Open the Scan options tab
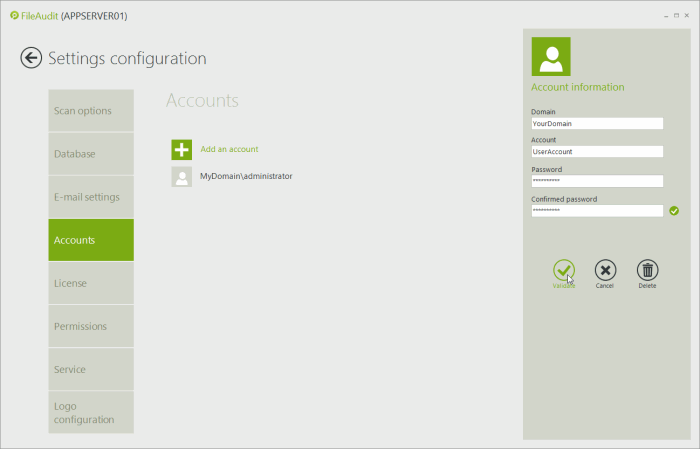 [x=91, y=111]
